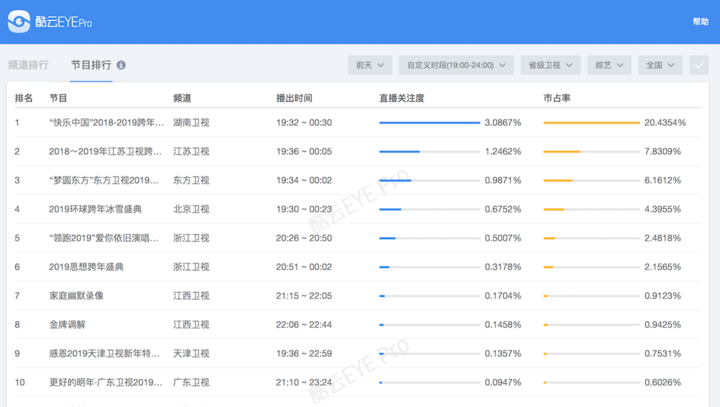Click airtime 21:15 ~ 22:05
This screenshot has width=720, height=407.
click(304, 296)
